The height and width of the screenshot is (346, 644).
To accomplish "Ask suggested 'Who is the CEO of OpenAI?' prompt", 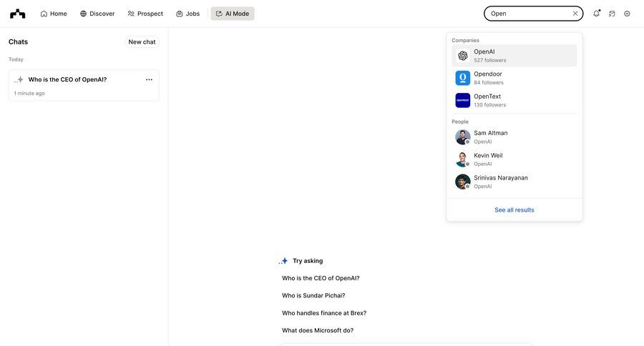I will 321,278.
